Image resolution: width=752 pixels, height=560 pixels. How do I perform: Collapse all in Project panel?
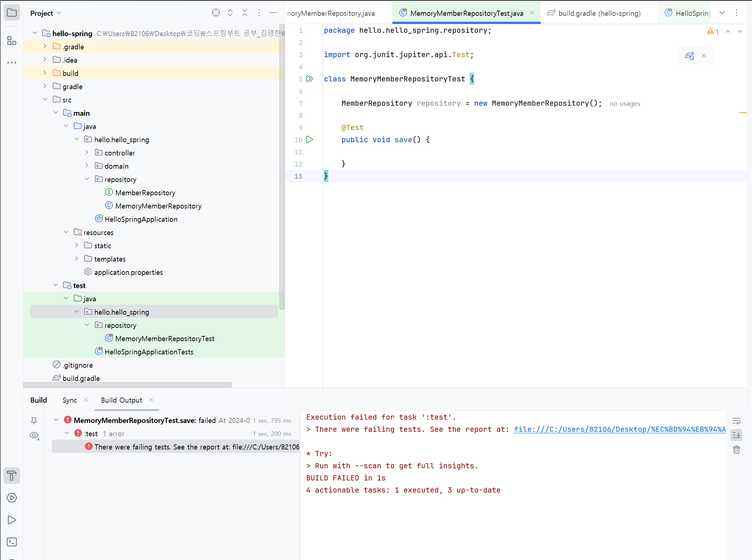(x=245, y=13)
